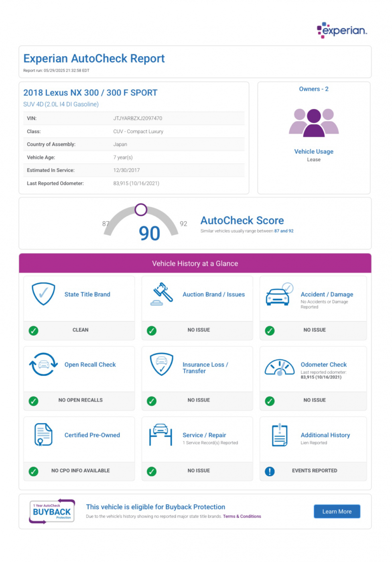Open the Odometer Check link
The height and width of the screenshot is (562, 392).
[324, 364]
